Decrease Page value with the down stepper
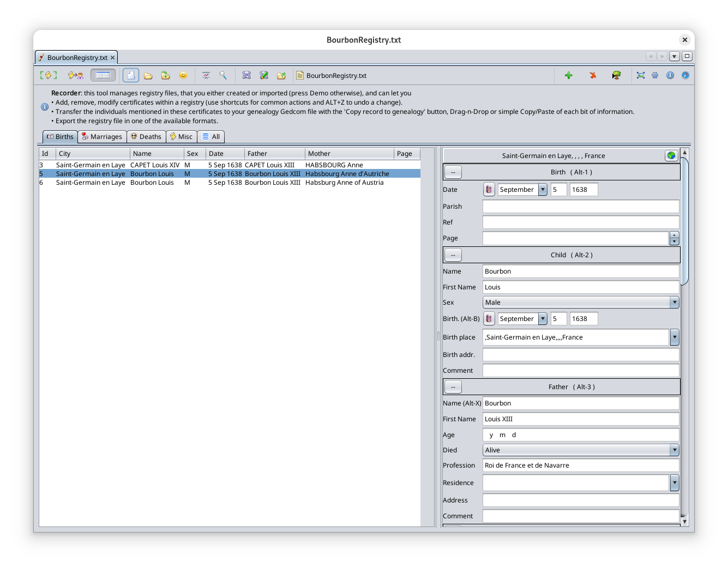This screenshot has height=569, width=728. pyautogui.click(x=675, y=241)
